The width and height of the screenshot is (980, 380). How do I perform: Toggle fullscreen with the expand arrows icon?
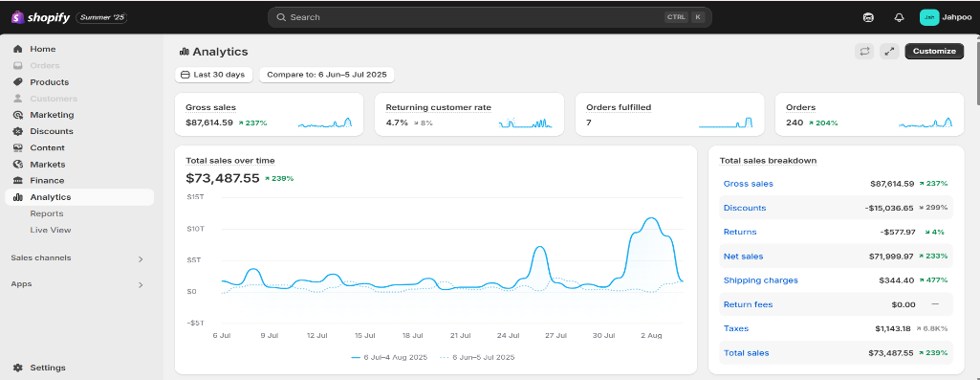pos(889,52)
